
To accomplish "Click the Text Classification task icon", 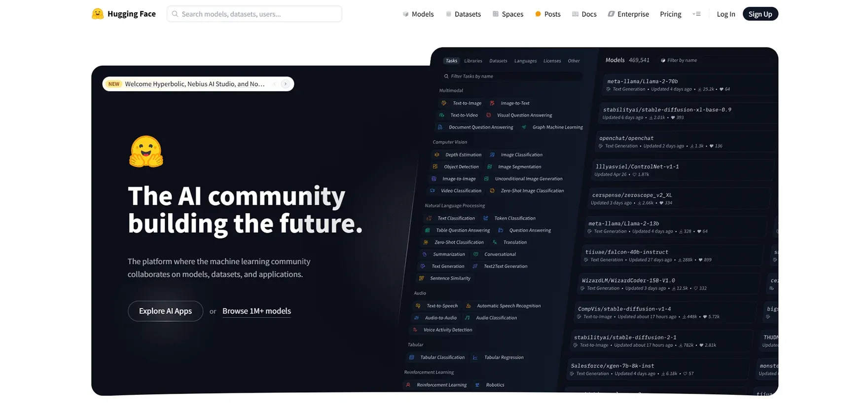I will click(429, 218).
